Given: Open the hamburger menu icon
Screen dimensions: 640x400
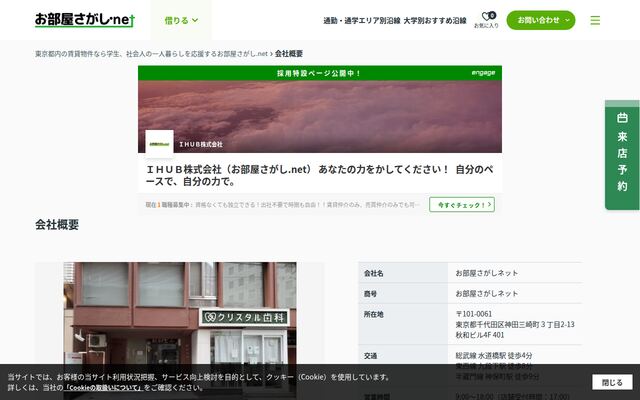Looking at the screenshot, I should (x=595, y=20).
